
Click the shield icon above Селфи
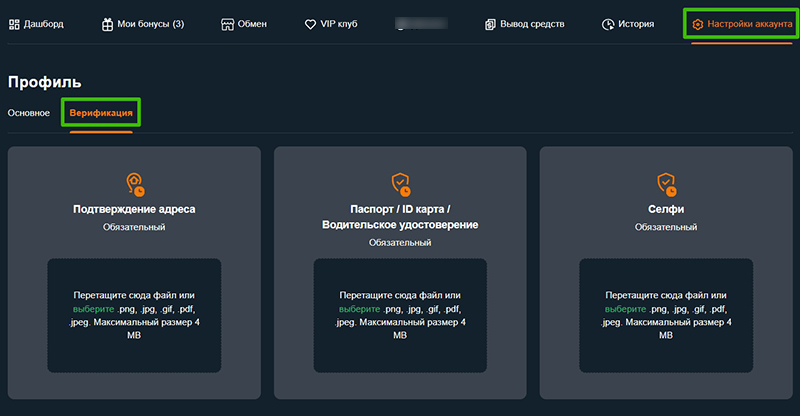coord(666,184)
